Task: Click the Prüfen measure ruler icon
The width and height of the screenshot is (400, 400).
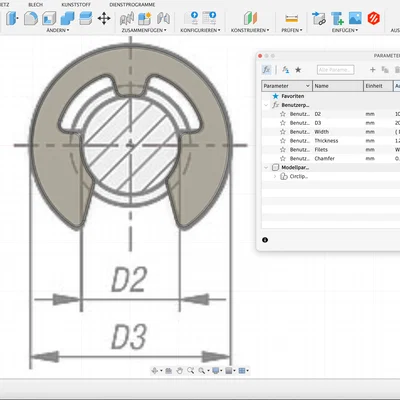Action: click(x=292, y=18)
